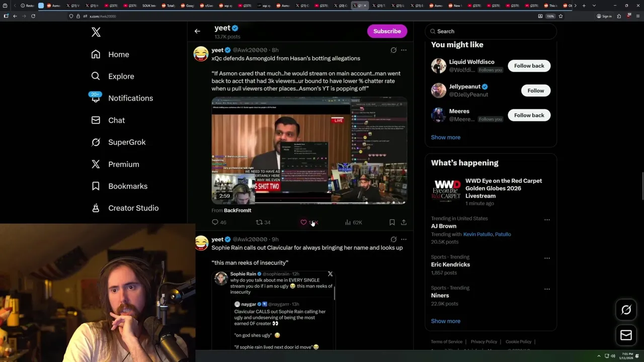Open the BackFromIt source link

(237, 211)
